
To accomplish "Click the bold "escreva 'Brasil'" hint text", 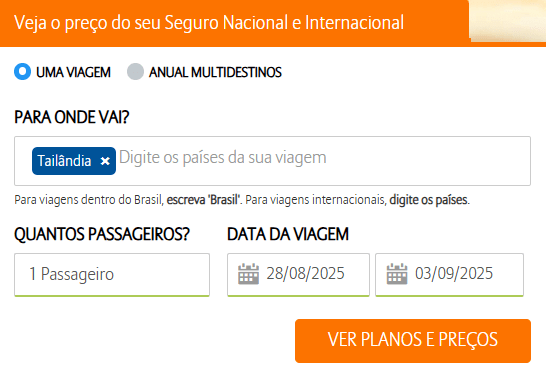I will click(x=204, y=200).
